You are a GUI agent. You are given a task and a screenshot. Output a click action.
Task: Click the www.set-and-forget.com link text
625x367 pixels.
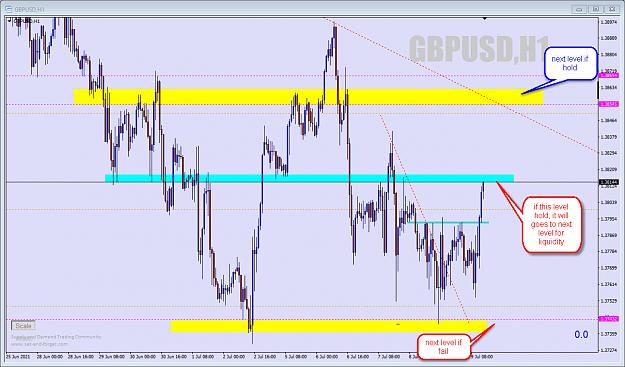pyautogui.click(x=39, y=344)
